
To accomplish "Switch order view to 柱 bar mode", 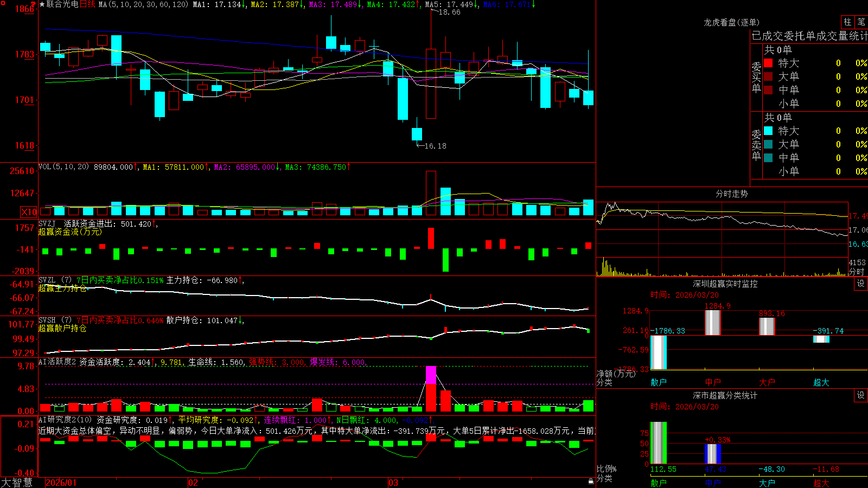I will (x=847, y=22).
